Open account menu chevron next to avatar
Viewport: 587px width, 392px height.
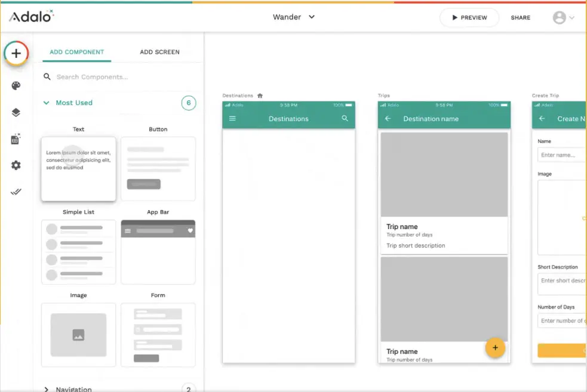[571, 17]
